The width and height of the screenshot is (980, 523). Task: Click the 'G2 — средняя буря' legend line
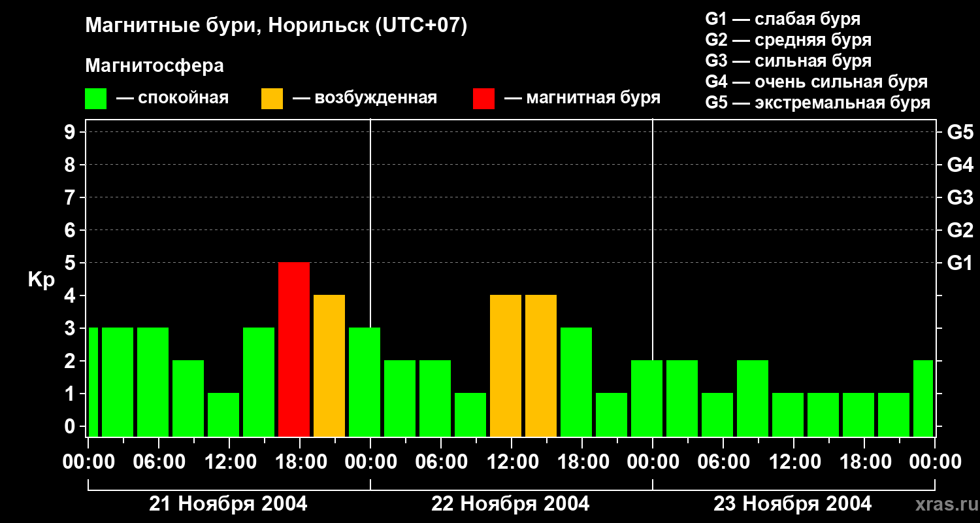coord(788,40)
